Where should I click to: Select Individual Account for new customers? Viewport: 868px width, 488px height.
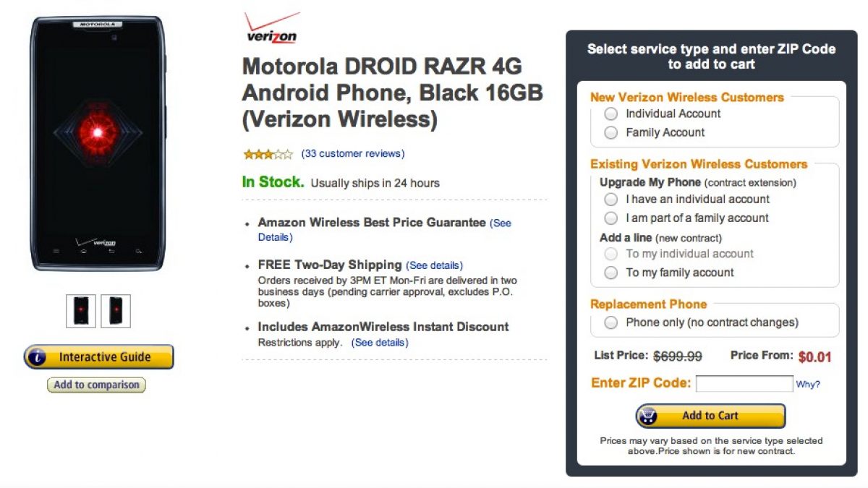tap(611, 114)
